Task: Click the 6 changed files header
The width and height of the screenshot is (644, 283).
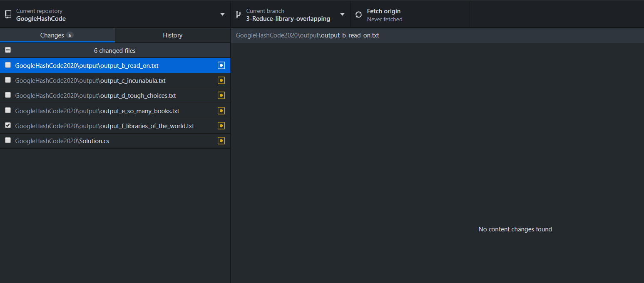Action: 115,50
